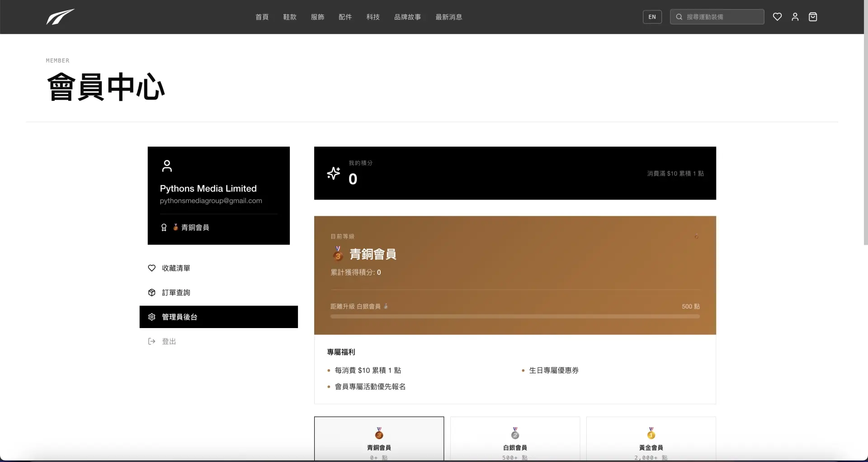The width and height of the screenshot is (868, 462).
Task: Focus the 搜尋運動裝備 search field
Action: point(717,17)
